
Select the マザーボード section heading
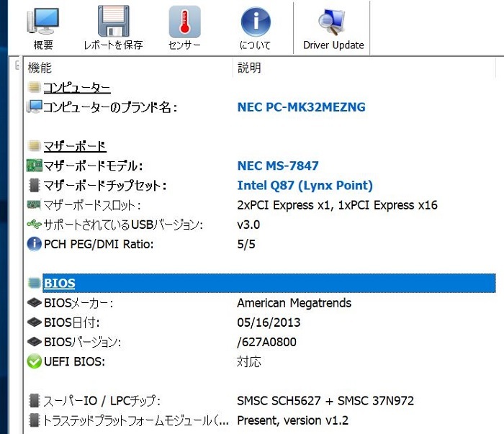(x=75, y=146)
